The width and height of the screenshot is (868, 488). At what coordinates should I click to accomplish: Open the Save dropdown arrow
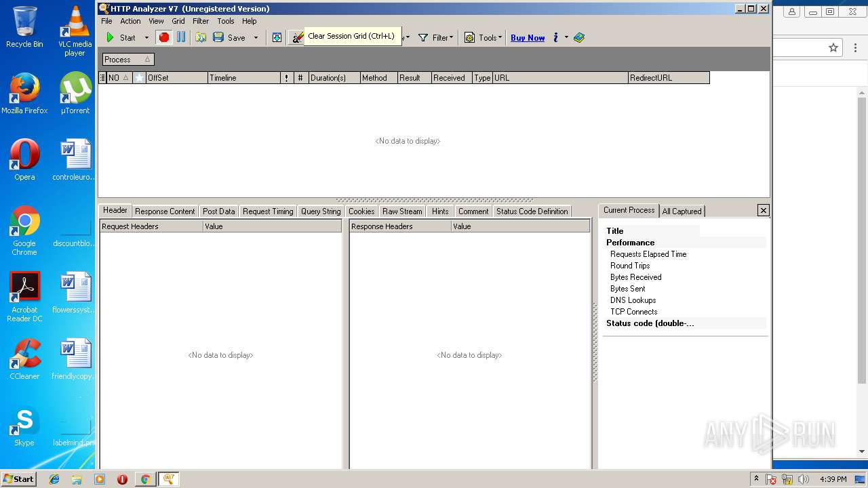(x=256, y=38)
